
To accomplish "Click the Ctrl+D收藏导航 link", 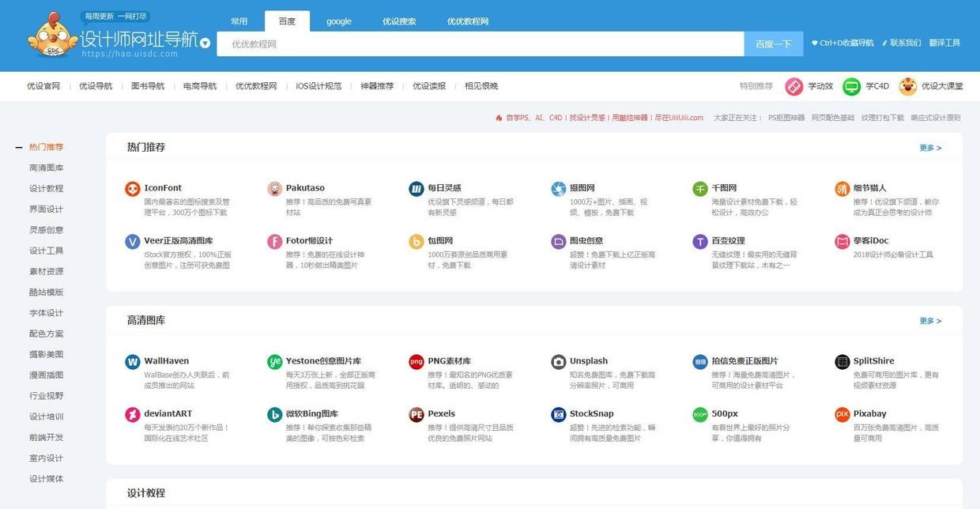I will click(842, 43).
